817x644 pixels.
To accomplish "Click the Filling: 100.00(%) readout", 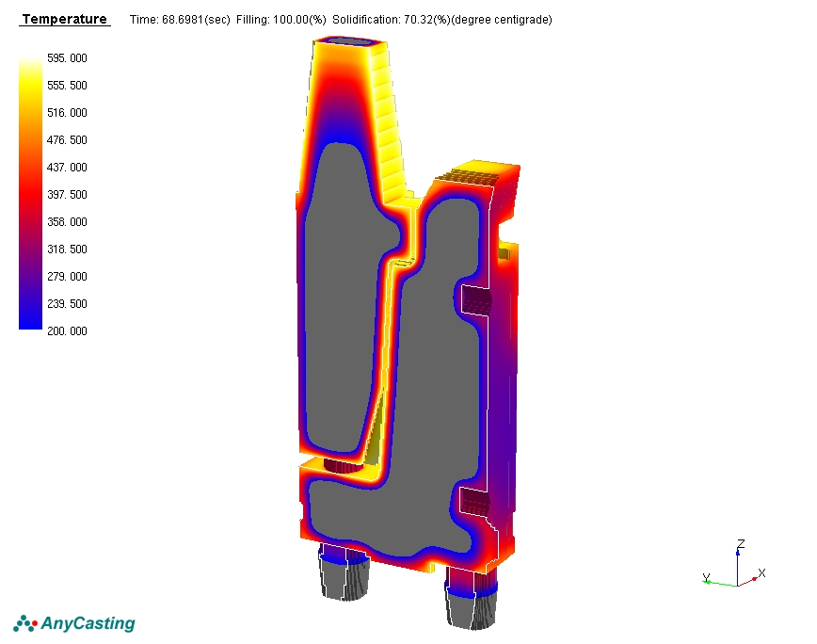I will click(x=280, y=20).
